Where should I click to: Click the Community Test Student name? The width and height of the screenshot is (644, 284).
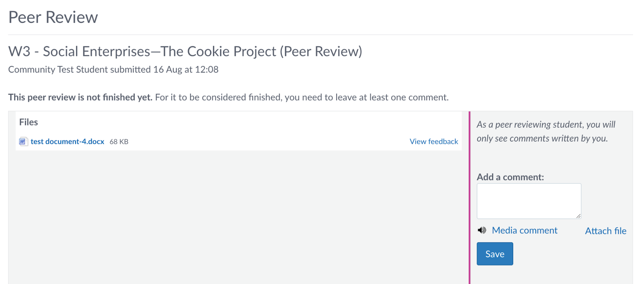(58, 70)
